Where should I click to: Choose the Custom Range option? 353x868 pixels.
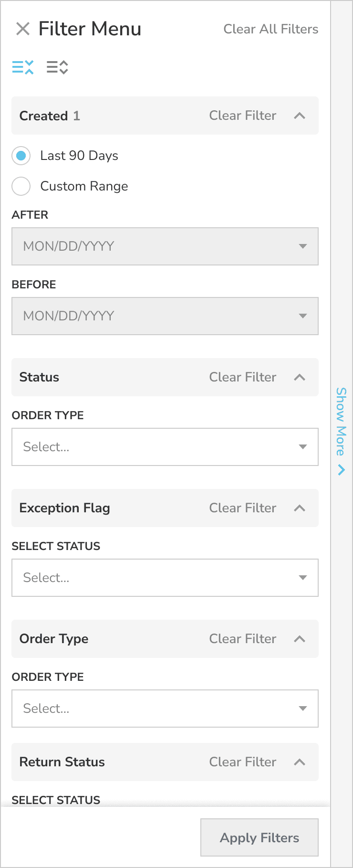21,186
